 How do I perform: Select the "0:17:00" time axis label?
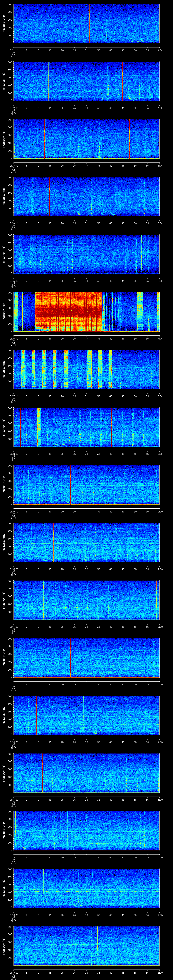pos(14,973)
